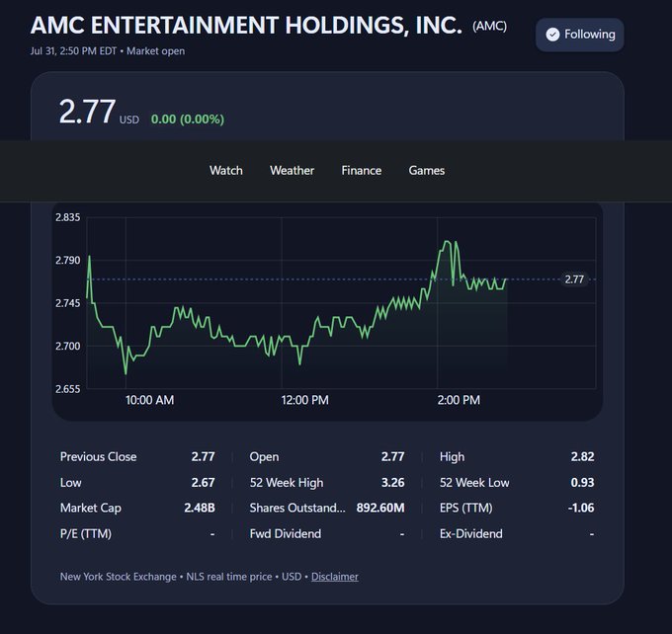Click the 52 Week Low value 0.93

(x=582, y=482)
